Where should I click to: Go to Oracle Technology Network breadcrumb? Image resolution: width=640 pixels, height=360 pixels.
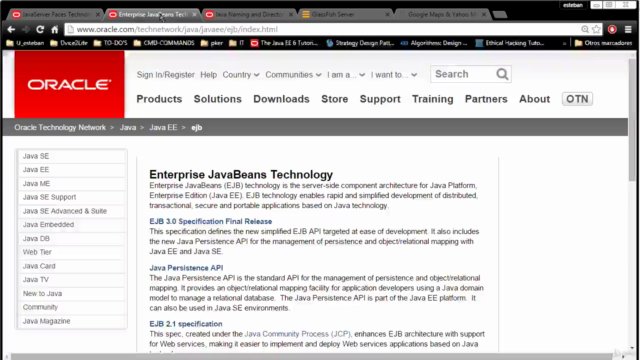[60, 127]
